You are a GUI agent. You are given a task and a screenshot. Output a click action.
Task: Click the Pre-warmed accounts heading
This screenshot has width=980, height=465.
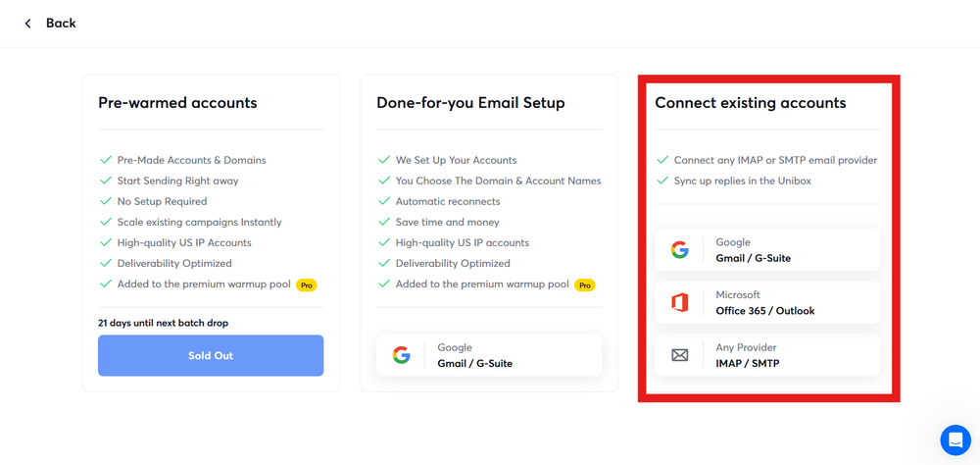tap(177, 103)
